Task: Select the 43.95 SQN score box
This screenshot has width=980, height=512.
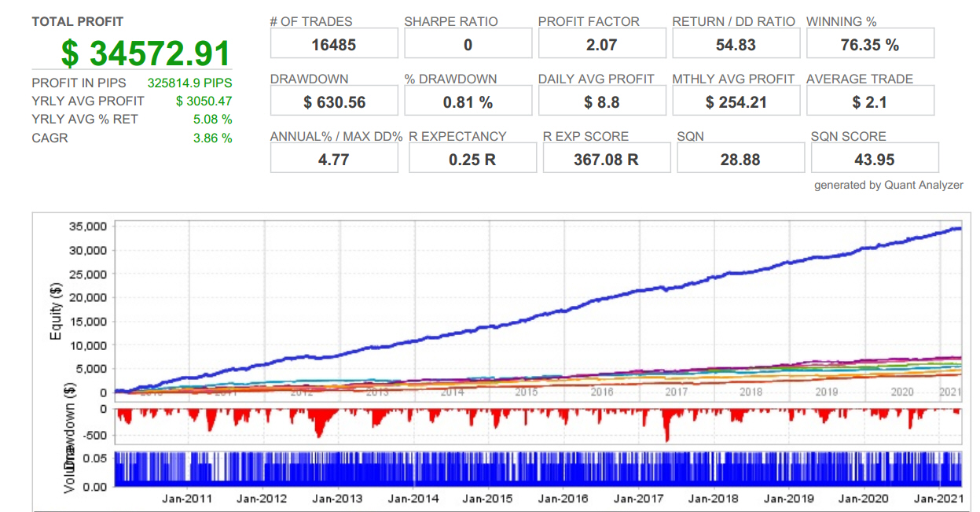Action: pyautogui.click(x=875, y=159)
